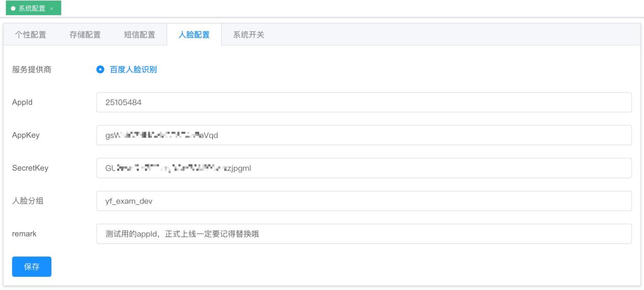Go to the 短信配置 tab
This screenshot has height=290, width=644.
click(139, 35)
